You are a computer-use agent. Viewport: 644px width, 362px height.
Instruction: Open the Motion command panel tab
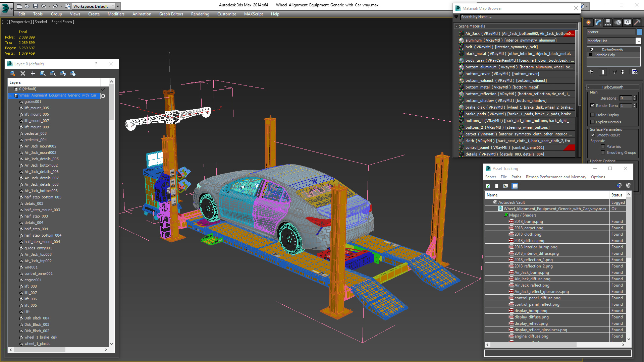point(618,22)
